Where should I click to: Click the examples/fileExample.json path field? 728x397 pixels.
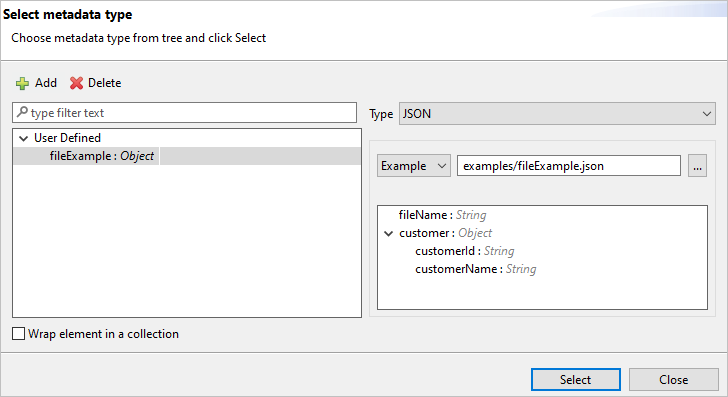point(569,166)
